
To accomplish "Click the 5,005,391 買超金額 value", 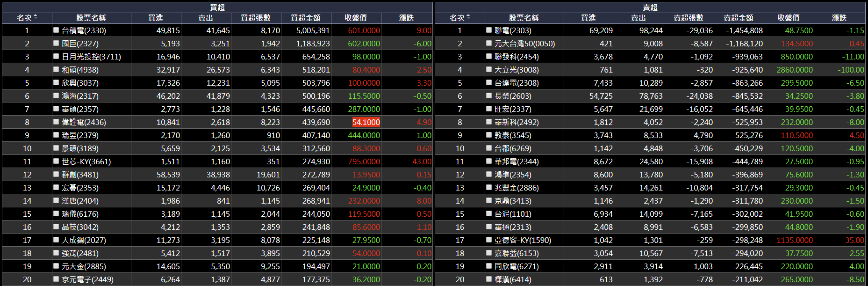I will (313, 30).
